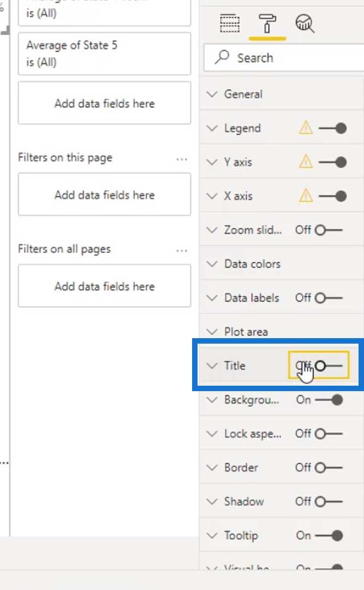This screenshot has width=364, height=590.
Task: Click Add data fields under Filters on all pages
Action: pyautogui.click(x=105, y=286)
